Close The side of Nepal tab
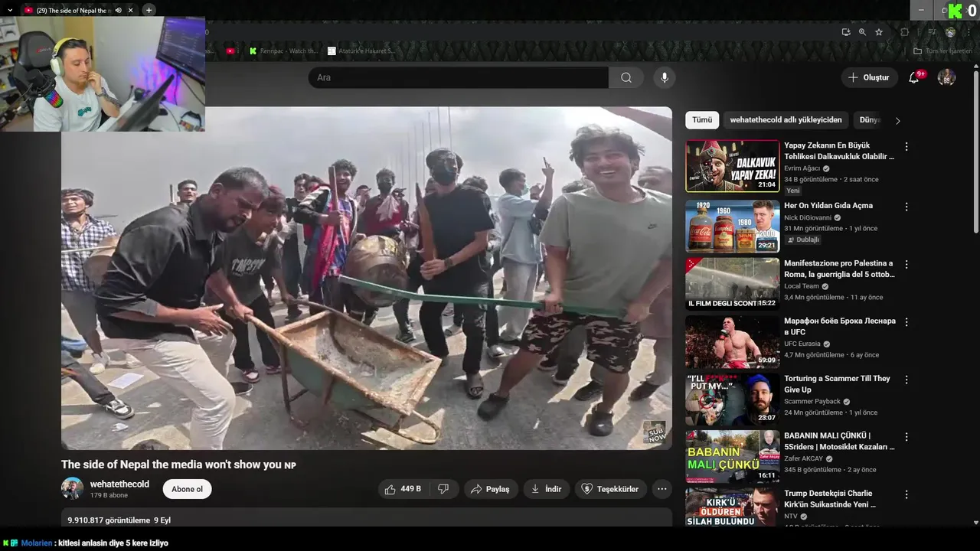This screenshot has width=980, height=551. pyautogui.click(x=130, y=10)
